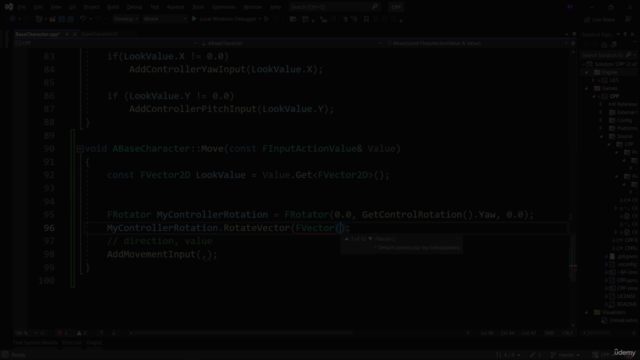This screenshot has width=640, height=360.
Task: Click Start Without Debugging outline play icon
Action: coord(267,19)
